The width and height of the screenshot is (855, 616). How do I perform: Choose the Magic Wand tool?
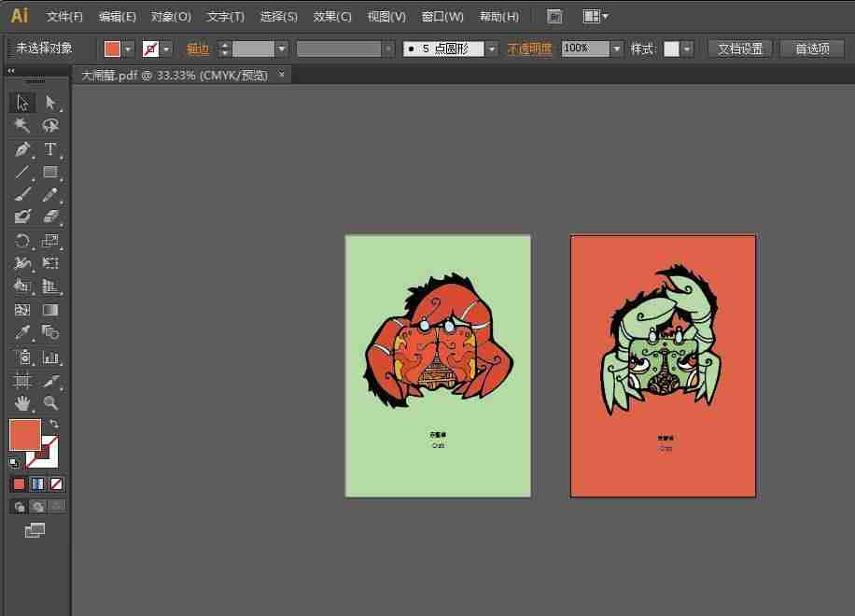coord(22,125)
